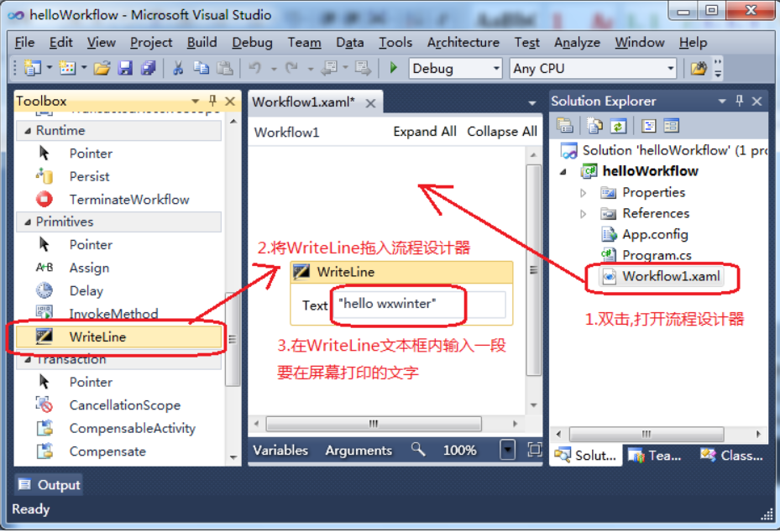Toggle auto-hide pin on the Toolbox panel

tap(213, 101)
